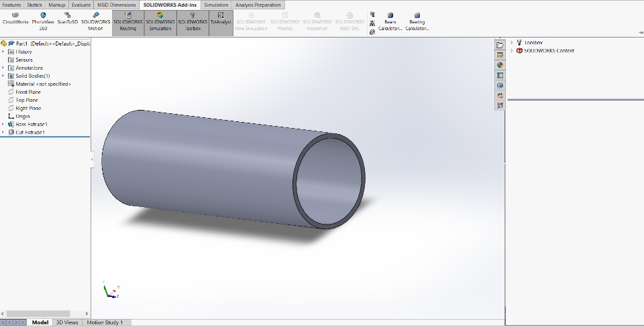644x327 pixels.
Task: Click the Annotations folder icon
Action: coord(11,68)
